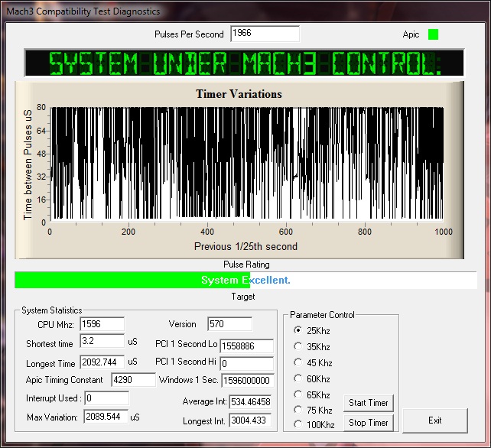Click the 'Parameter Control' group label
The width and height of the screenshot is (491, 448).
point(322,315)
